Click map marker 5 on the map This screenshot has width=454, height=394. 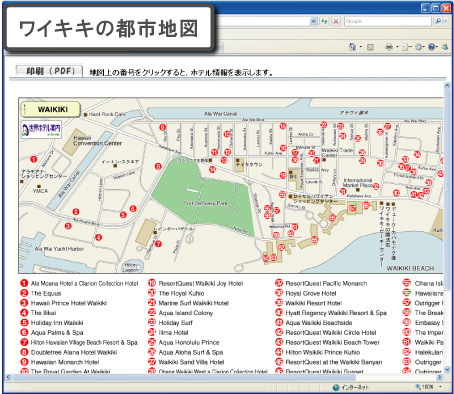pyautogui.click(x=123, y=215)
